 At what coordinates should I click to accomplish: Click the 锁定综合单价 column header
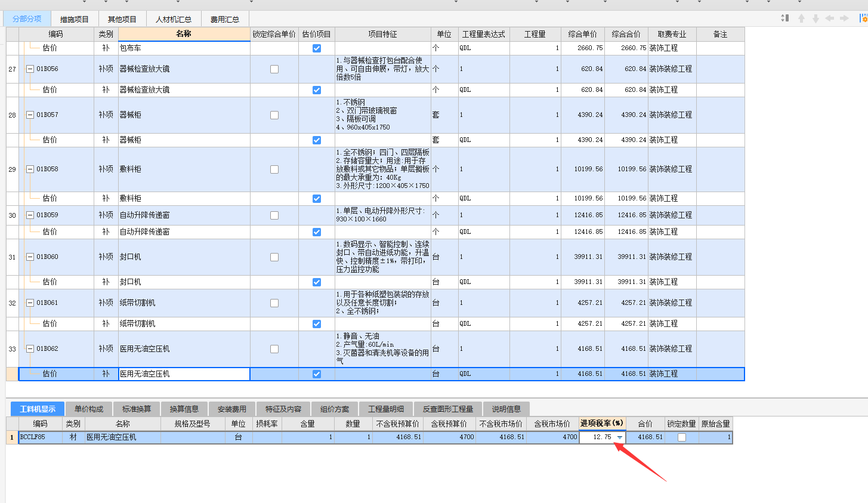274,34
